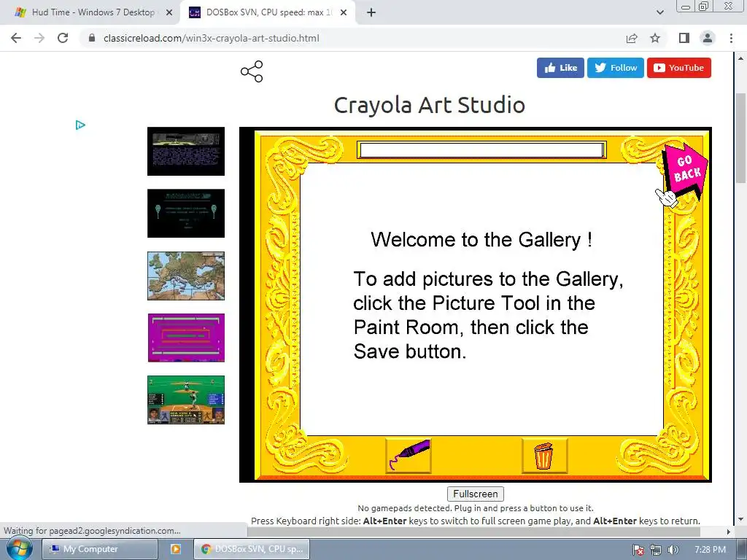Click the AdChoices triangle icon

click(x=80, y=125)
